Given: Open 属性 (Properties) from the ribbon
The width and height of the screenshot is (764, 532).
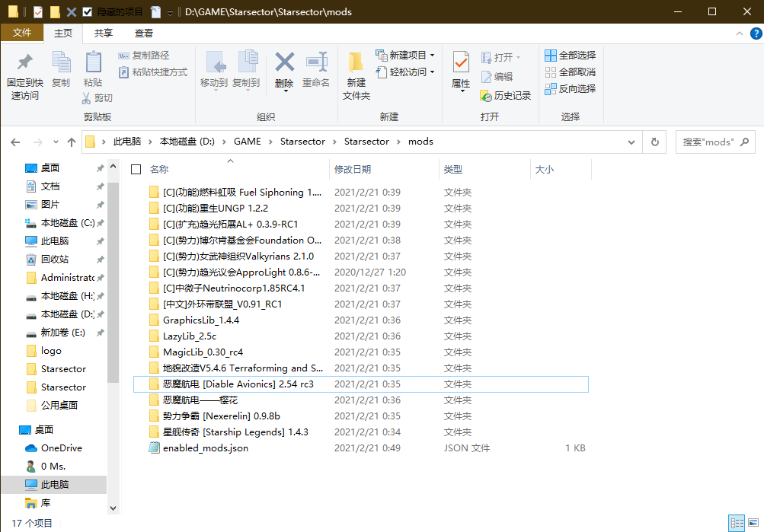Looking at the screenshot, I should click(x=461, y=63).
